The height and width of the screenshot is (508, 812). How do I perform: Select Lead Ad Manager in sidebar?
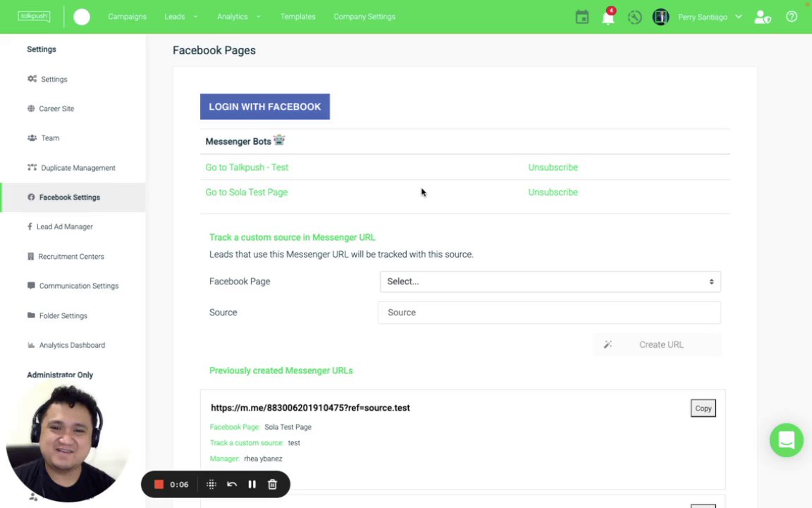click(x=65, y=226)
